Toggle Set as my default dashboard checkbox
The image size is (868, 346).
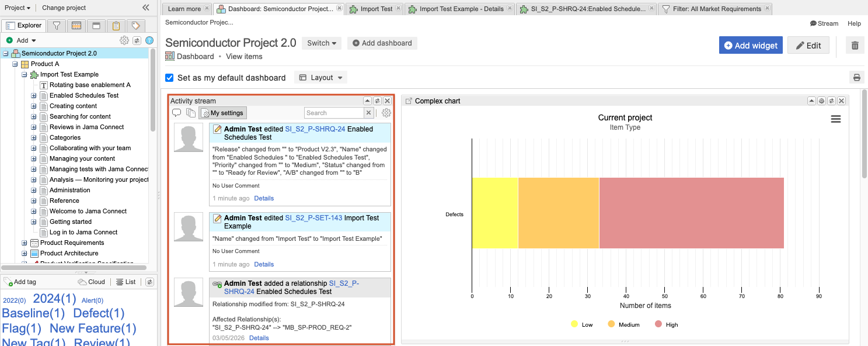[169, 77]
